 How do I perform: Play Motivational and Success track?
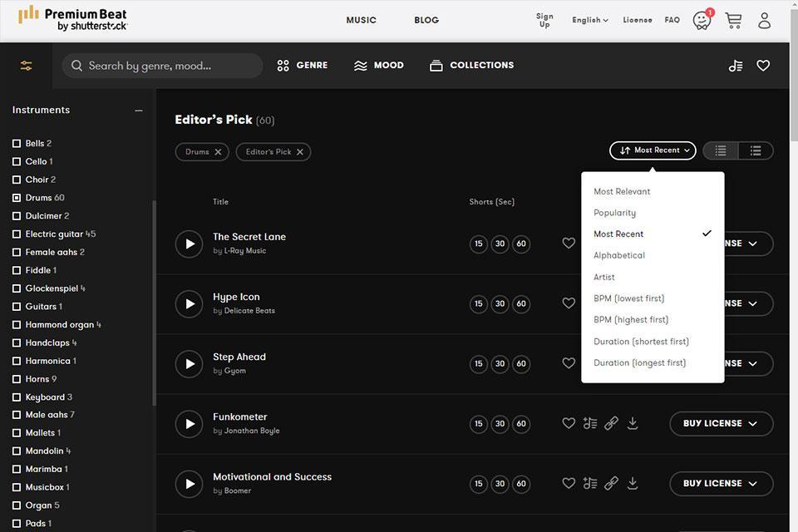[x=189, y=484]
